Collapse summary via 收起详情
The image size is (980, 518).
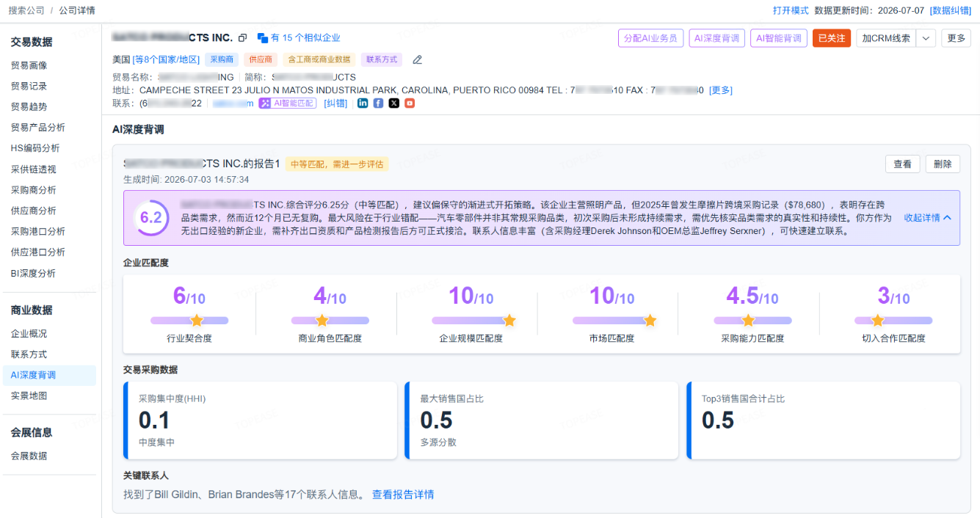928,218
